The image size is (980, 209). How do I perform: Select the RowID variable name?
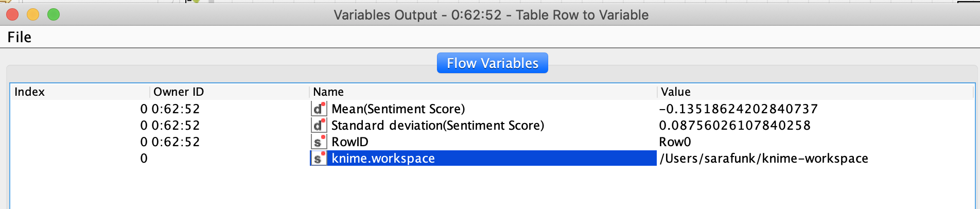click(x=349, y=142)
